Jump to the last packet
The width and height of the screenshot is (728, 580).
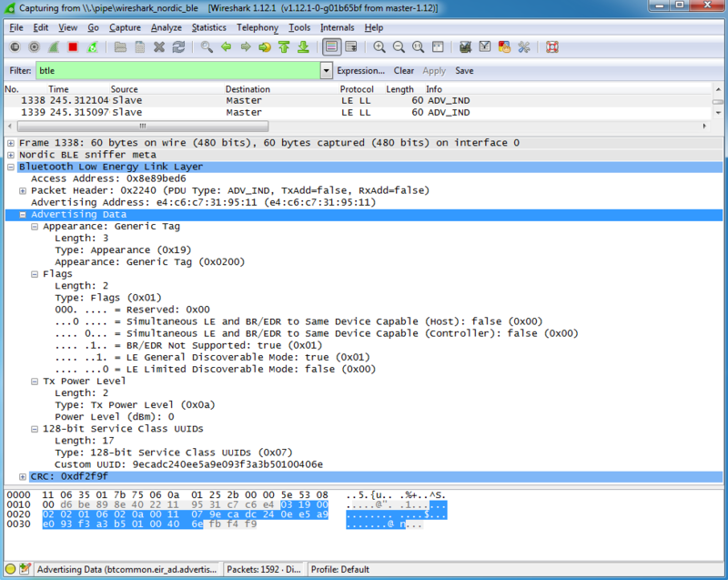[304, 47]
